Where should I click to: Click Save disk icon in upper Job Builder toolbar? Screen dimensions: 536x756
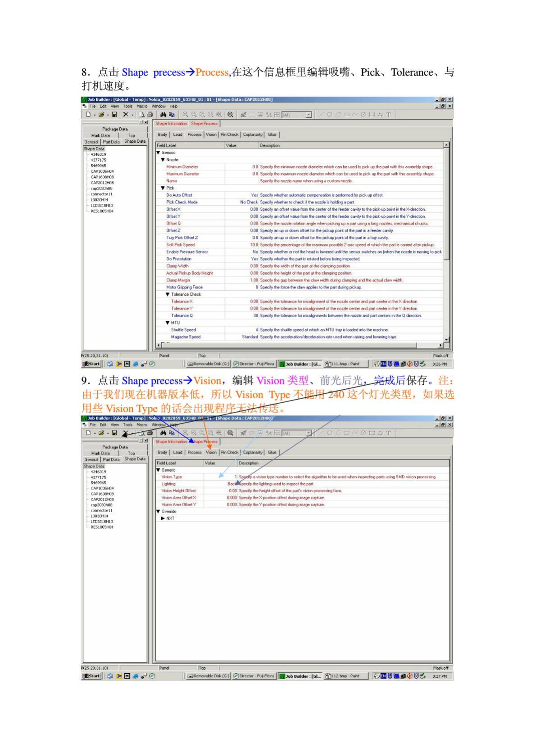click(x=114, y=115)
